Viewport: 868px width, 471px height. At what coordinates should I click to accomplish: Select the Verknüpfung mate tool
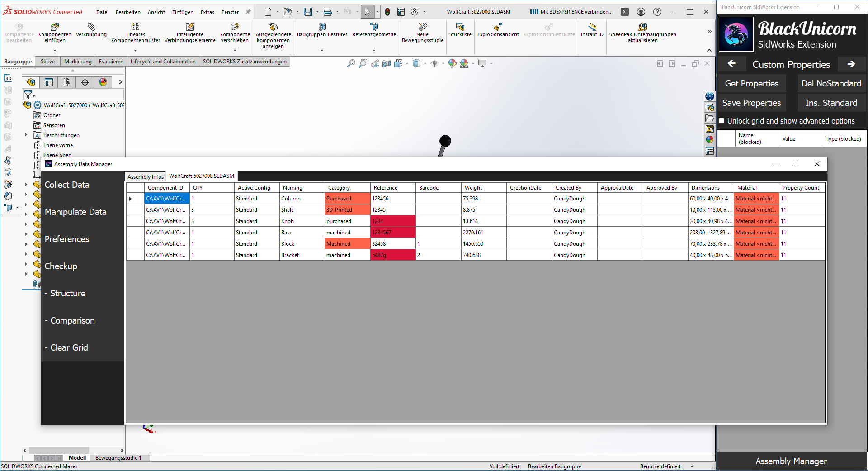(x=91, y=27)
